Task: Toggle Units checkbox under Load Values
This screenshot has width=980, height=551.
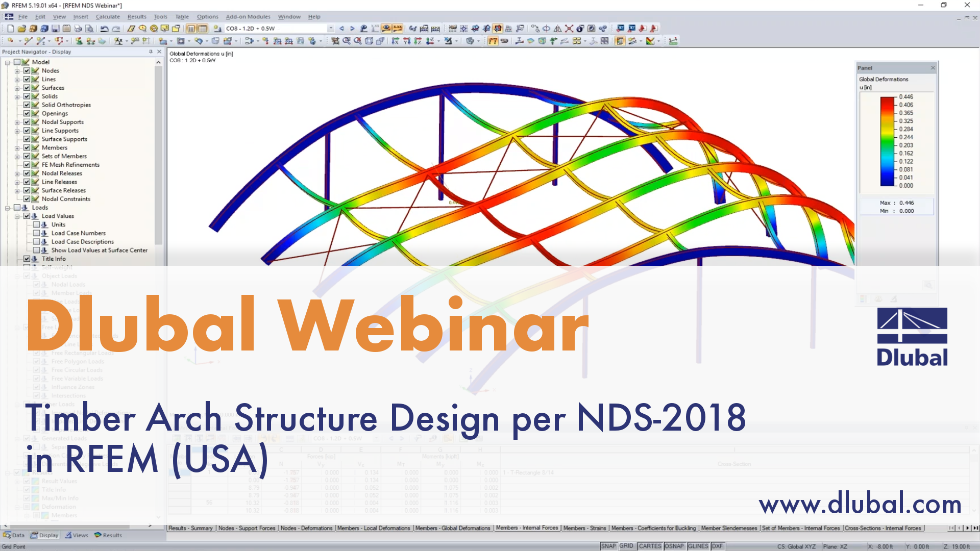Action: (36, 224)
